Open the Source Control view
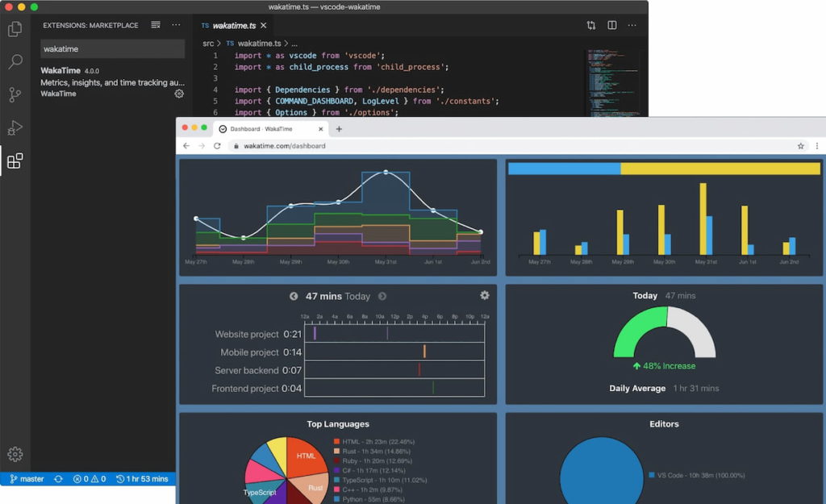Viewport: 826px width, 504px height. point(17,94)
